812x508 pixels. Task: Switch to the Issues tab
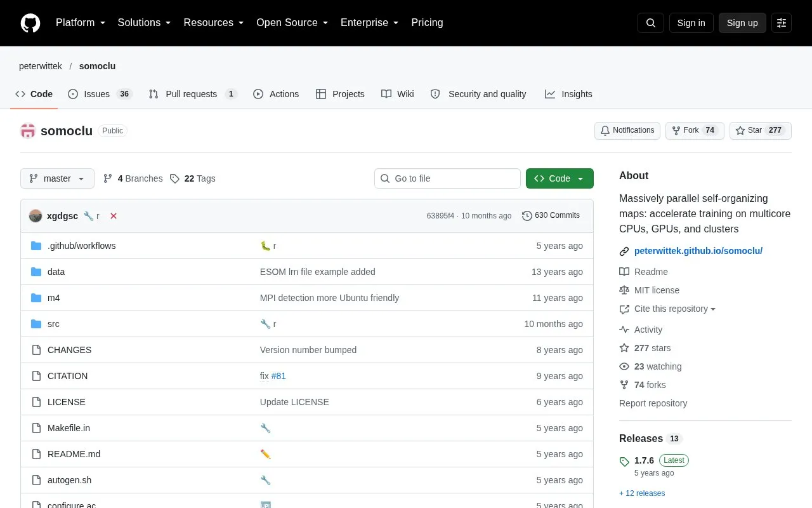100,94
